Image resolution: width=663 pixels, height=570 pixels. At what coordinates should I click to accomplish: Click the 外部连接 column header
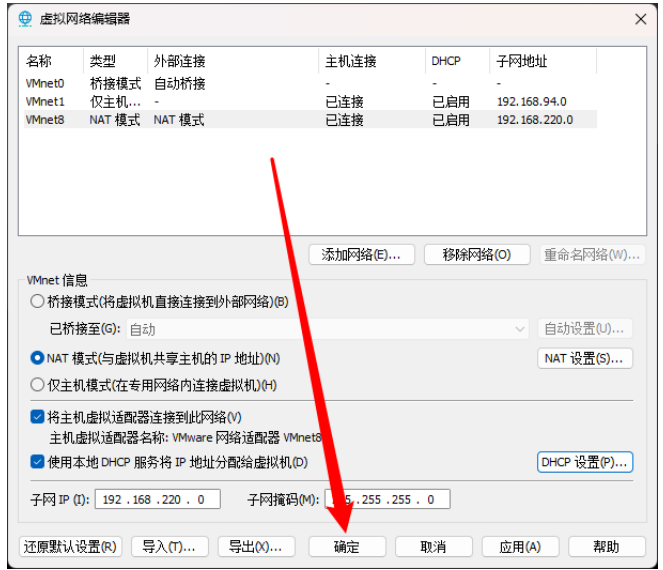pos(233,61)
